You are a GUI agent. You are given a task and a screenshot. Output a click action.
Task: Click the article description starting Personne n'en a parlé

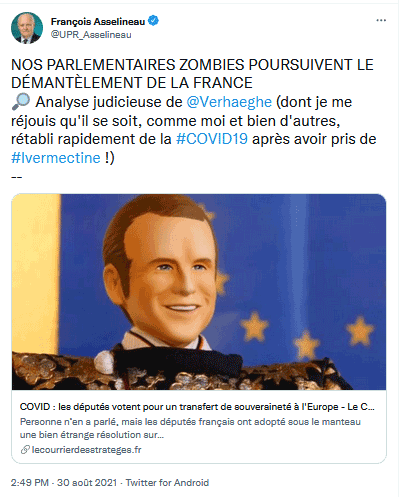point(190,428)
